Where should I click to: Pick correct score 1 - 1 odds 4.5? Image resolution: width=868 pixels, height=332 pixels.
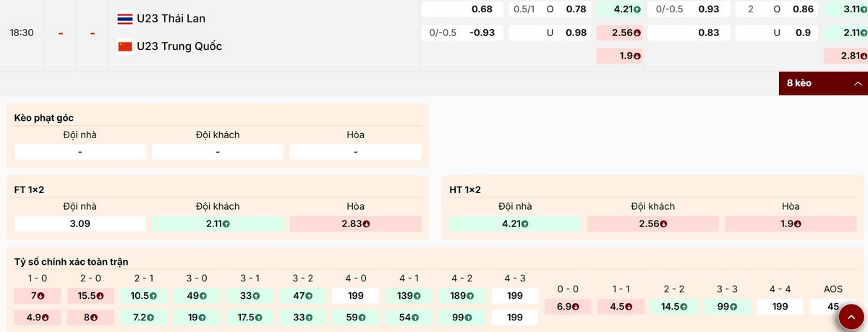click(621, 307)
